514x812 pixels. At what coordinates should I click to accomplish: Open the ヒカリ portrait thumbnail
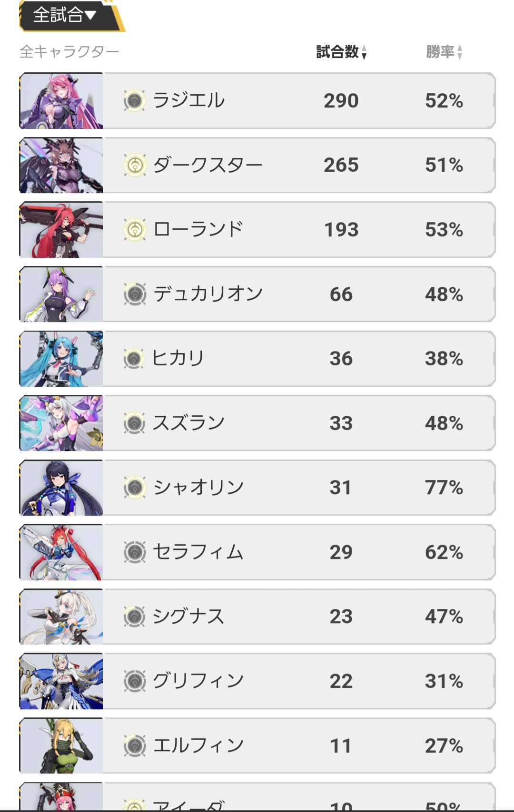(x=61, y=359)
